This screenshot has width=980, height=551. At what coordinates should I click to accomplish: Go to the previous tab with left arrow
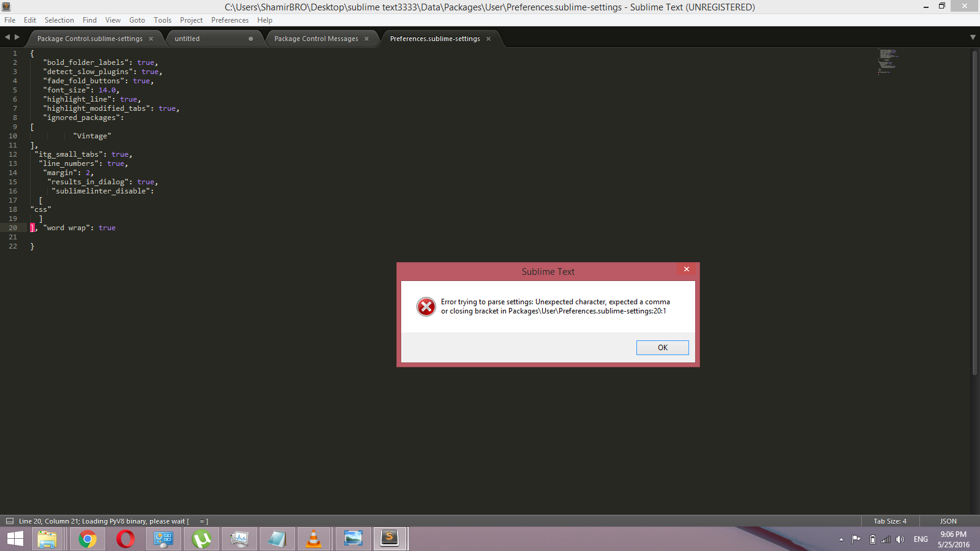pyautogui.click(x=7, y=37)
